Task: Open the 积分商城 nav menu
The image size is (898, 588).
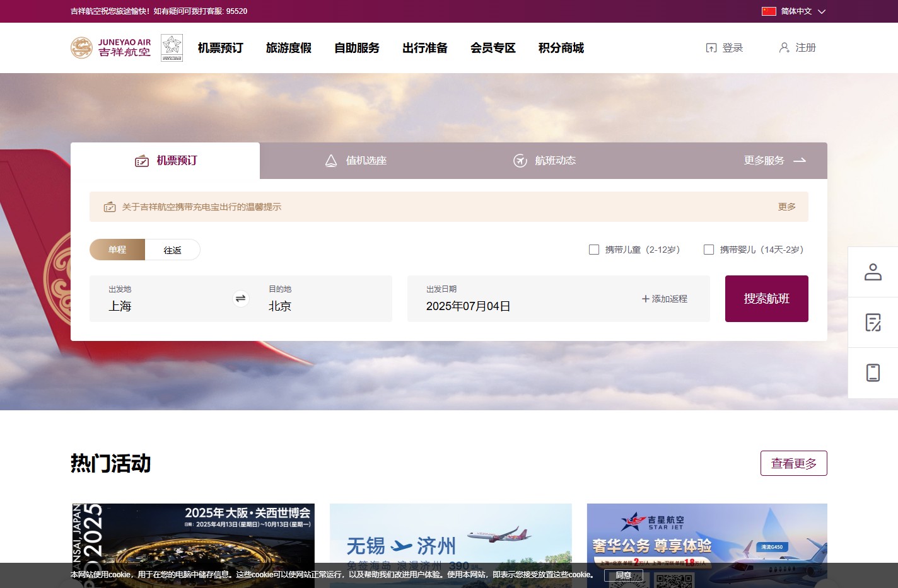Action: (x=561, y=48)
